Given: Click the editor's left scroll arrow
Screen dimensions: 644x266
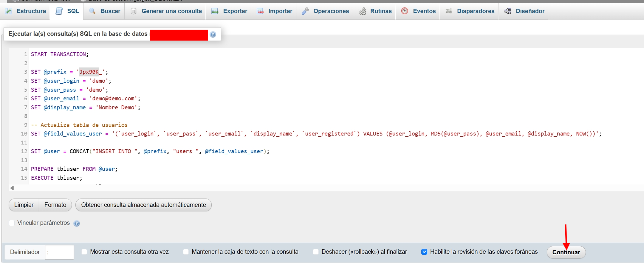Looking at the screenshot, I should coord(12,188).
